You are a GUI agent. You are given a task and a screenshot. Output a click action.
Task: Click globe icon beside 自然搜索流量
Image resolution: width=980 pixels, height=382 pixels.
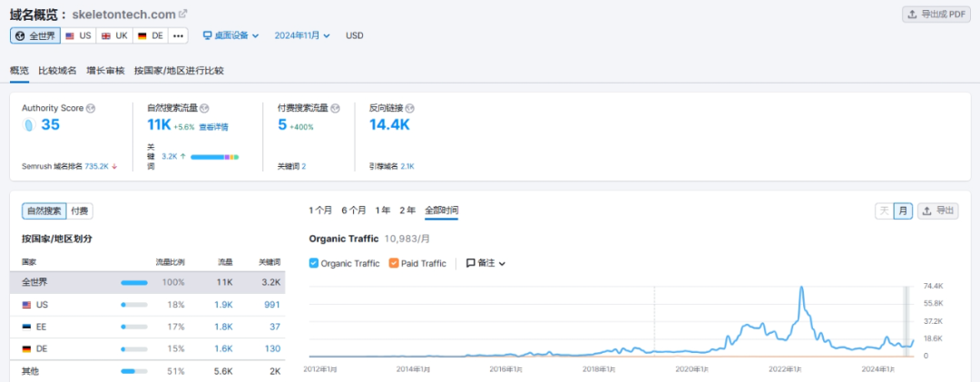[x=204, y=108]
